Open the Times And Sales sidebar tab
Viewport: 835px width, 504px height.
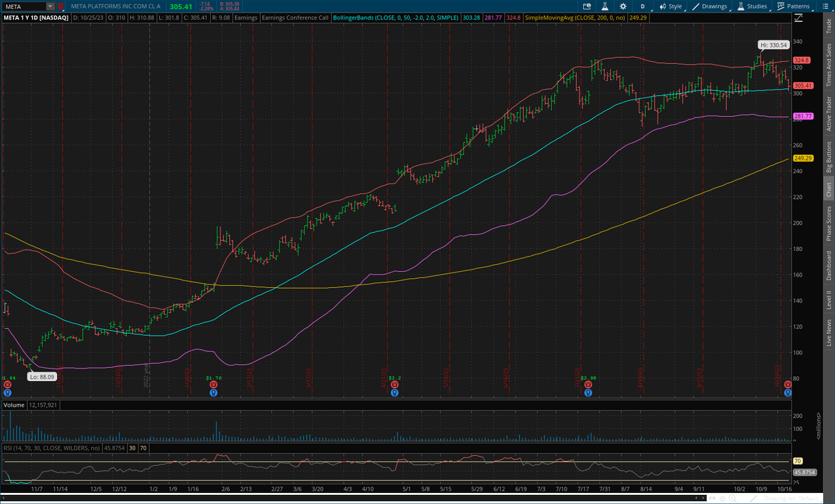tap(828, 64)
